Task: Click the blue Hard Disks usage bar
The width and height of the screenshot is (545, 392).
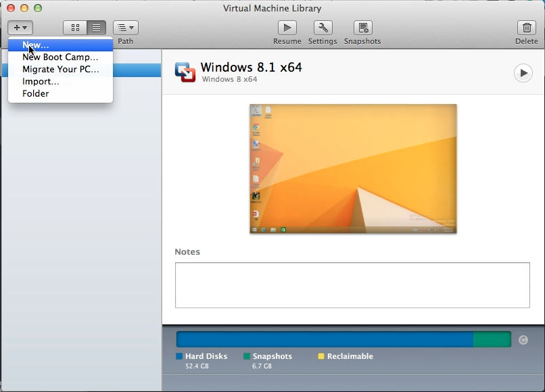Action: pos(325,339)
